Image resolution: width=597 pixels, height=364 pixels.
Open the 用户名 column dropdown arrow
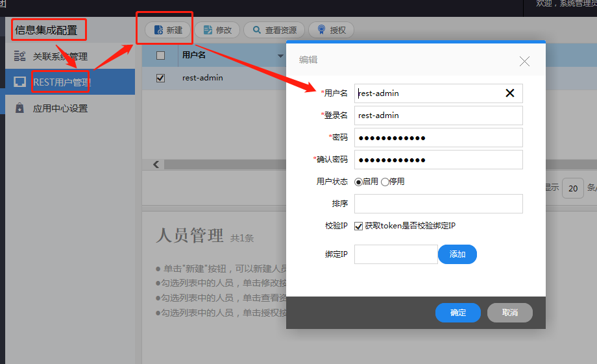point(280,56)
